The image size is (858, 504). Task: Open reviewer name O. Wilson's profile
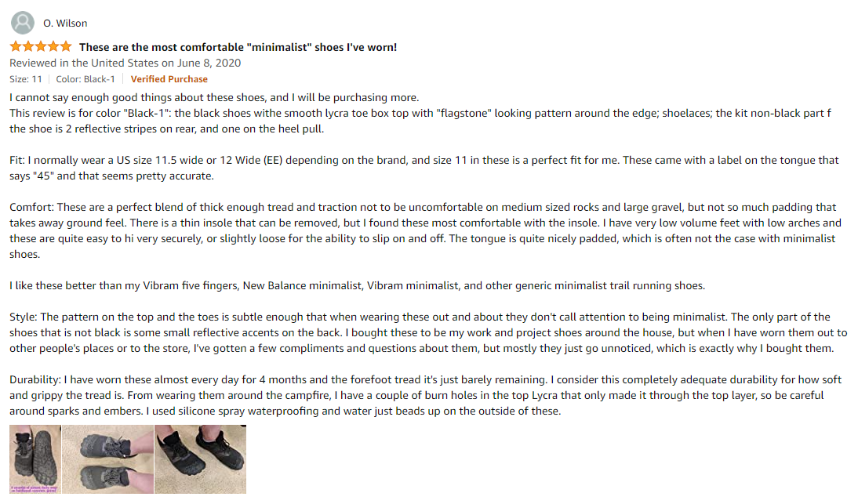65,24
